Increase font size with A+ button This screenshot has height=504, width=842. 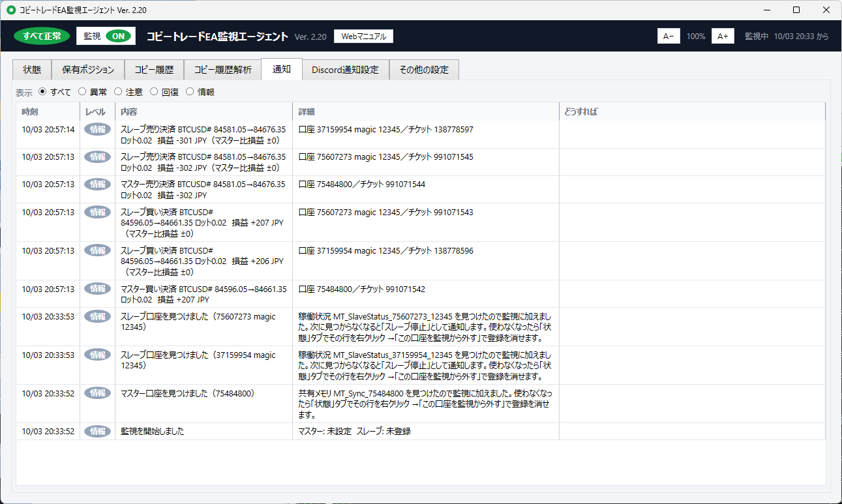pyautogui.click(x=723, y=37)
